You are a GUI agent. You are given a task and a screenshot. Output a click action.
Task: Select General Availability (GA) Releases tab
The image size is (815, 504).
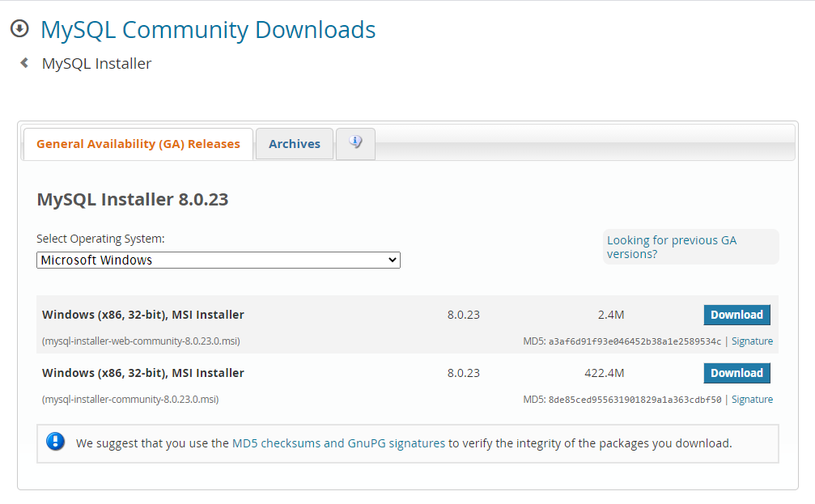tap(138, 144)
